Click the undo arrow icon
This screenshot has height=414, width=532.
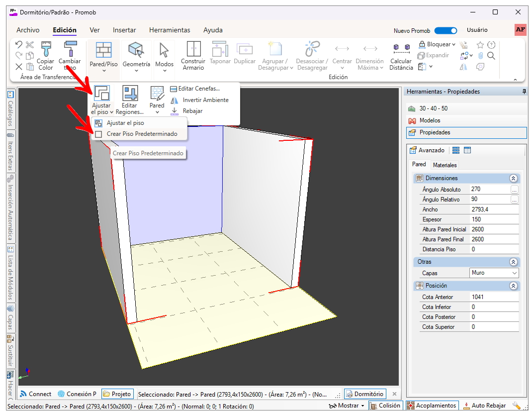point(18,45)
